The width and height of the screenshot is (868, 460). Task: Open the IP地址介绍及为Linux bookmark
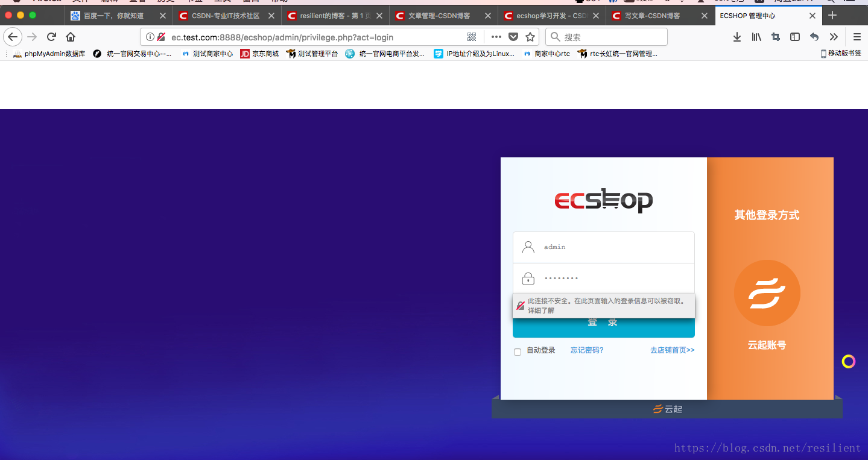474,54
